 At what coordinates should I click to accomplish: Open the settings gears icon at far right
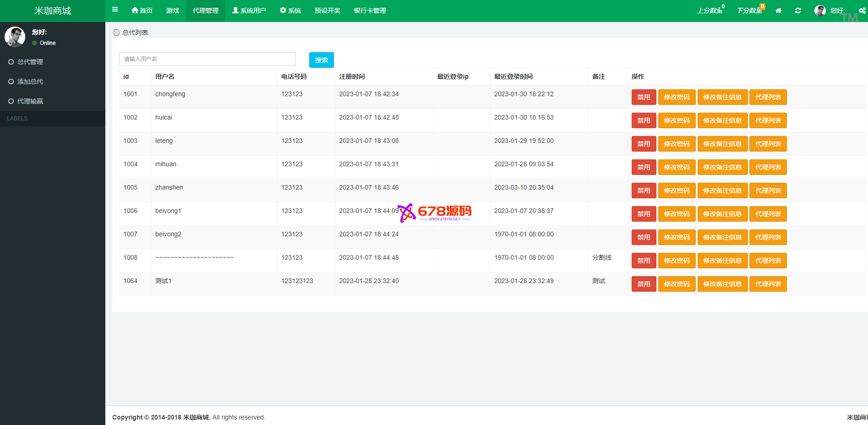[x=862, y=11]
